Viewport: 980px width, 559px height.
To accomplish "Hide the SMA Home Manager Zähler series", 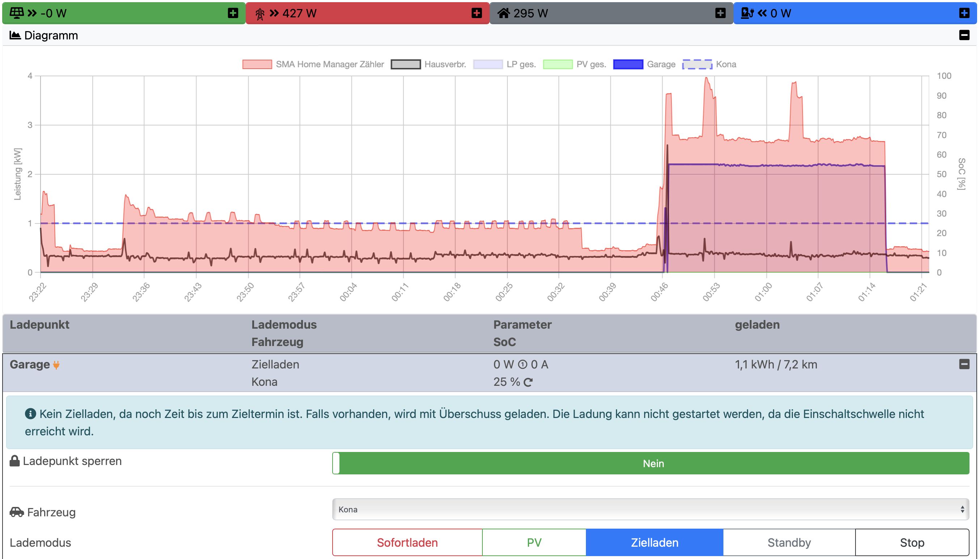I will point(257,64).
